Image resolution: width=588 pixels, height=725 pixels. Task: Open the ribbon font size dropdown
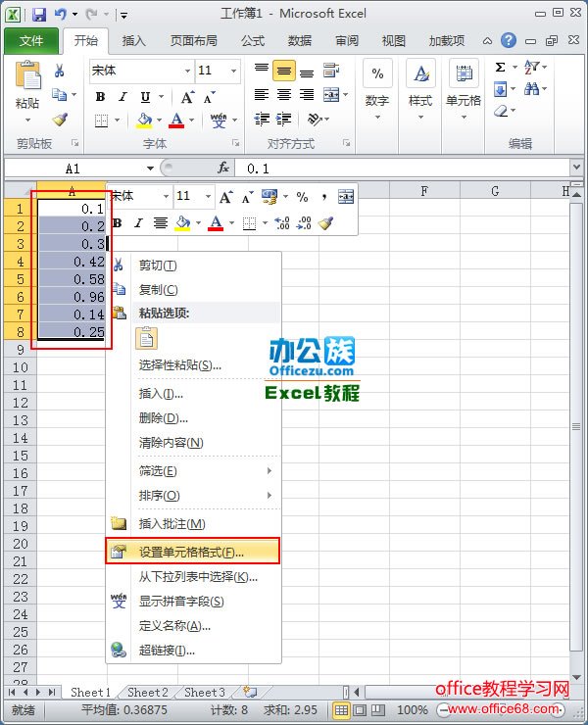click(x=233, y=71)
